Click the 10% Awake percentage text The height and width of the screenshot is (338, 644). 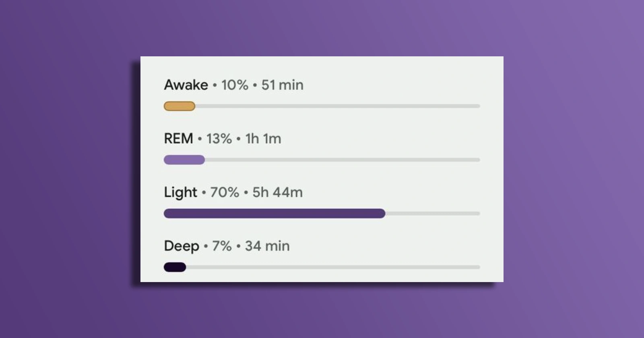[x=235, y=85]
